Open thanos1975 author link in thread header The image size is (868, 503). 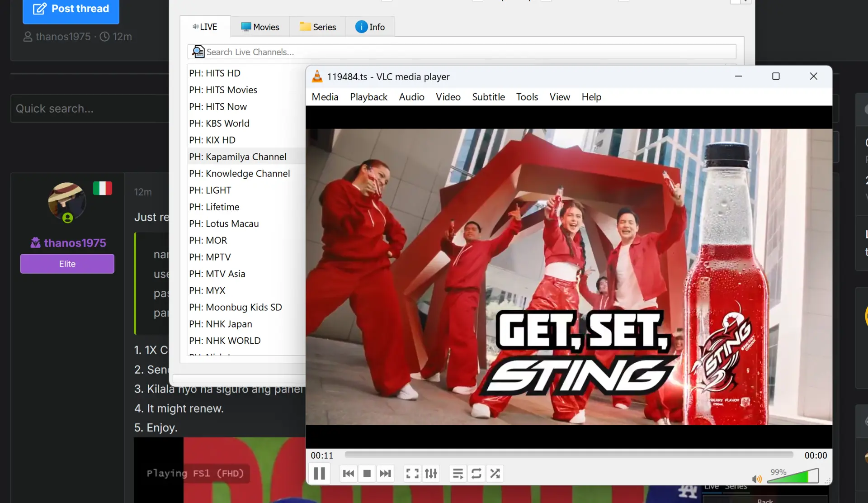click(x=63, y=37)
